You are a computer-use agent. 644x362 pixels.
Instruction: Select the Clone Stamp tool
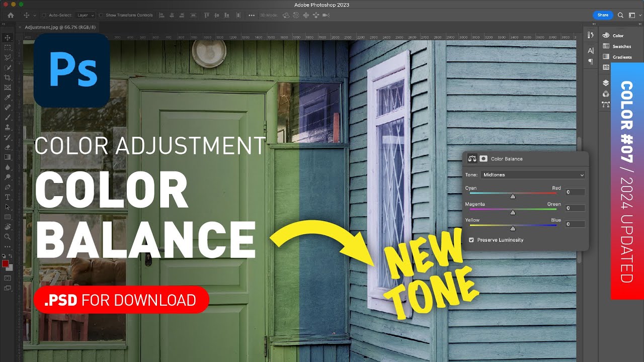(x=8, y=127)
